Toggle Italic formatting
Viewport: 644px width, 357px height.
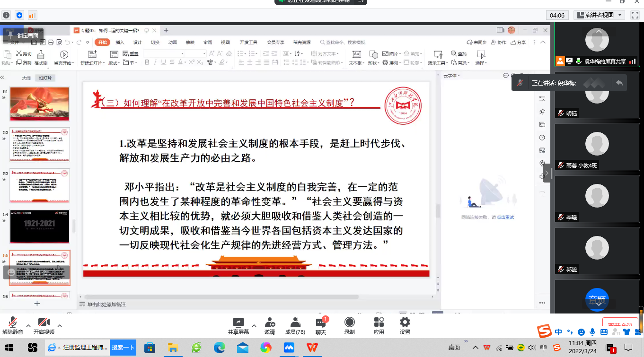pos(156,62)
